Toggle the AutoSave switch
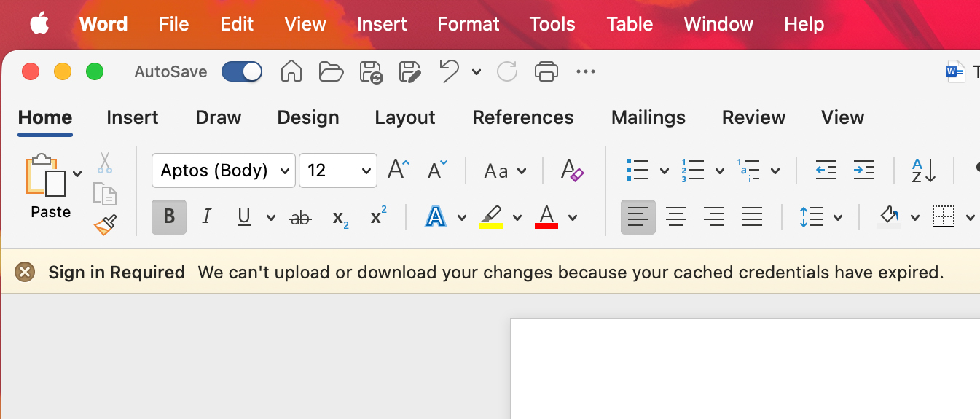980x419 pixels. coord(242,71)
